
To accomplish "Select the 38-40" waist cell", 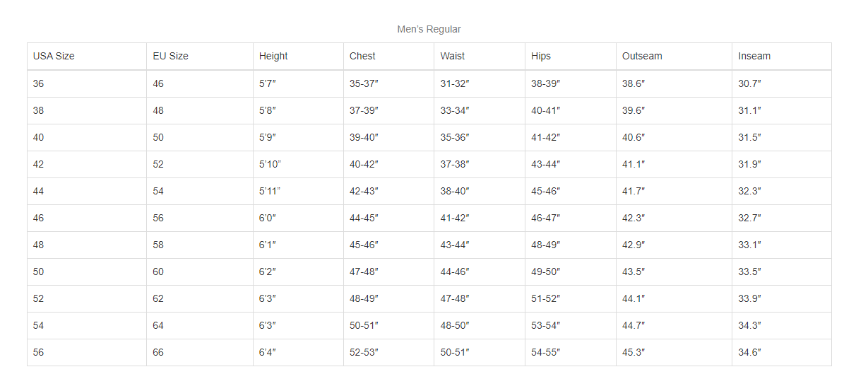I will [455, 191].
